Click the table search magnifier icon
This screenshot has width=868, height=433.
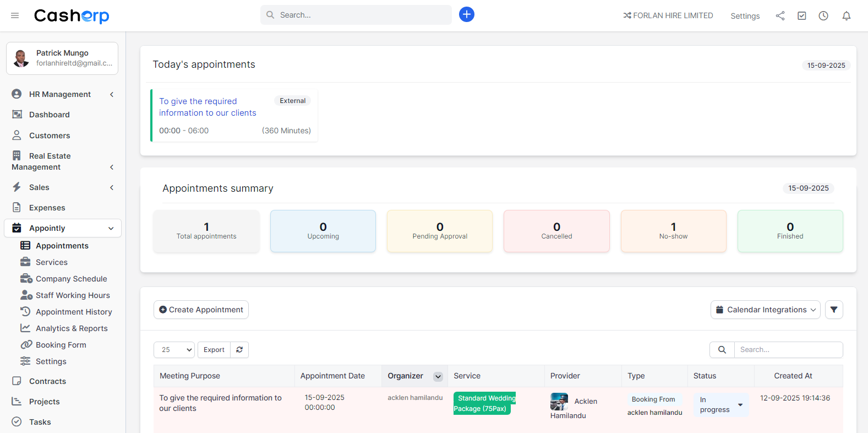[722, 350]
